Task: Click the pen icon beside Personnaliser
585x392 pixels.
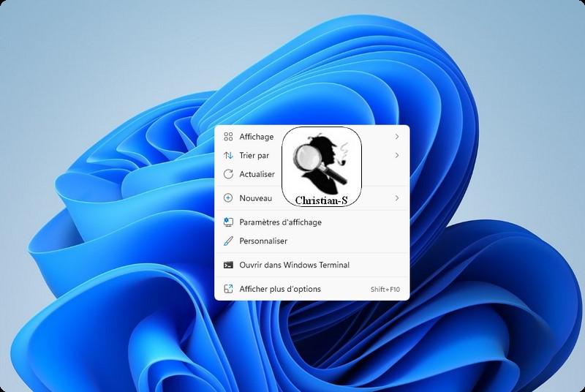Action: click(x=228, y=241)
